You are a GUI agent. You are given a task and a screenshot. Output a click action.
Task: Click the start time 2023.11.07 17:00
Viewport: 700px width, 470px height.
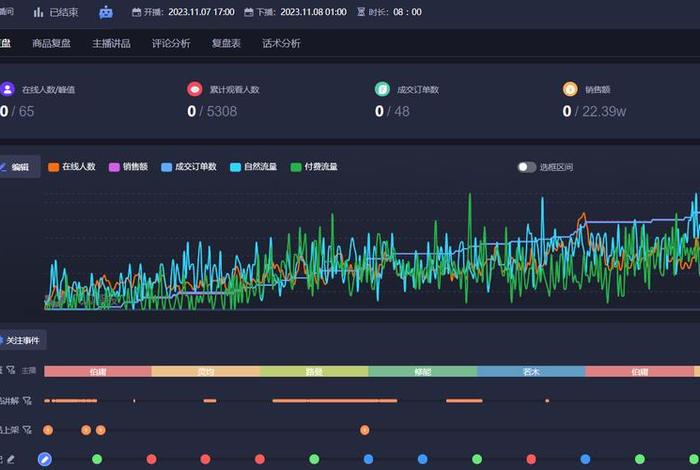point(201,12)
